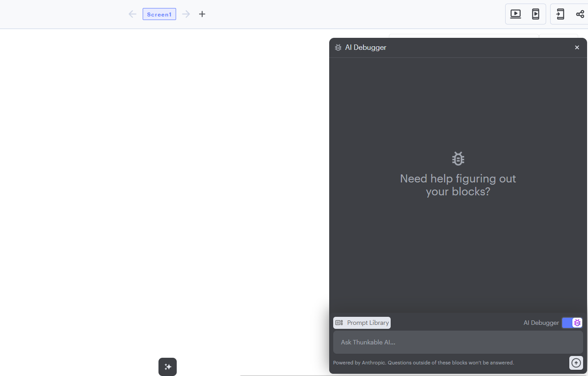Add a new screen with plus icon
This screenshot has width=588, height=376.
click(x=202, y=14)
